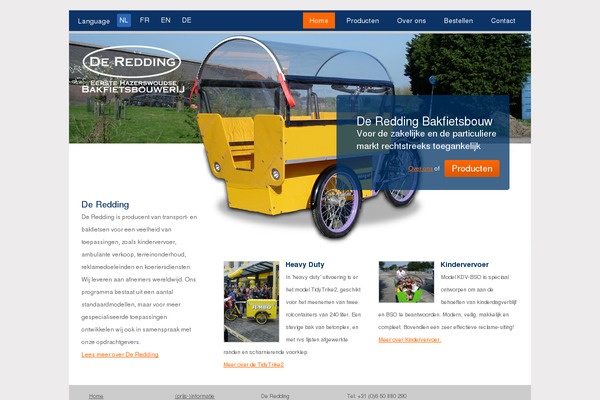Open Meer over de TidyTrike2 link

254,365
